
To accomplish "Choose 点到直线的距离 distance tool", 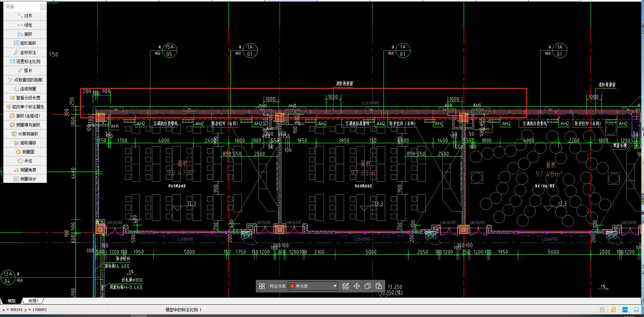I will coord(25,80).
